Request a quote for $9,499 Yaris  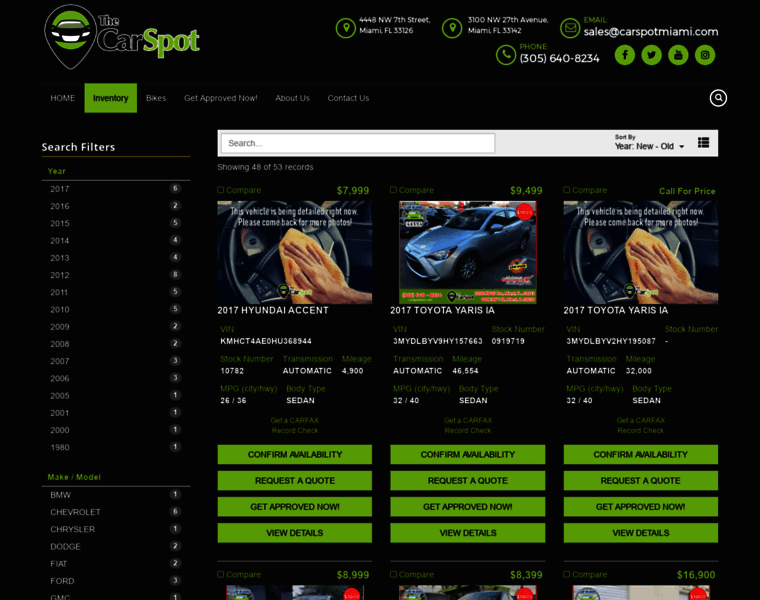pyautogui.click(x=467, y=481)
